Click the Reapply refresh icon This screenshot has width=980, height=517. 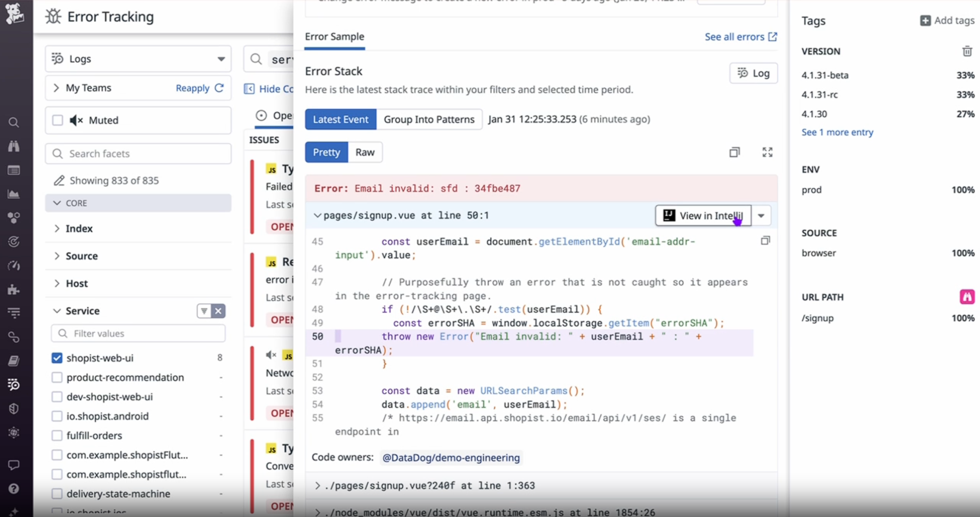219,88
